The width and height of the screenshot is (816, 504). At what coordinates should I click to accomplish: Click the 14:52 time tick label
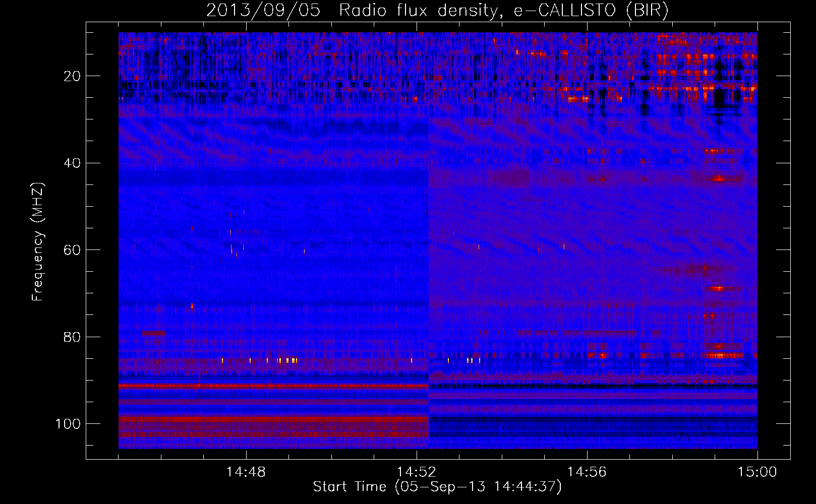[x=417, y=472]
